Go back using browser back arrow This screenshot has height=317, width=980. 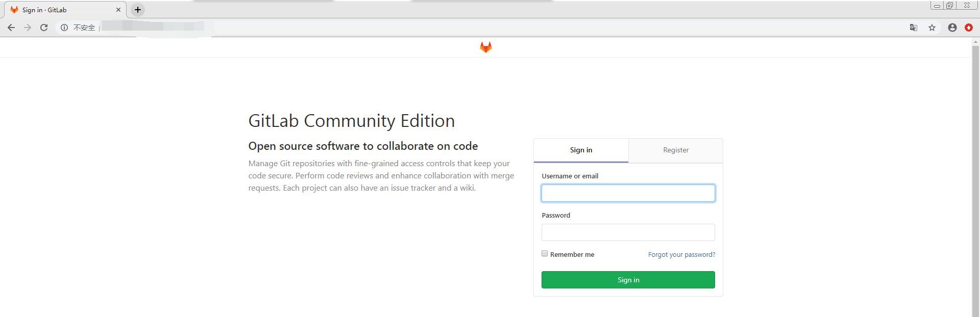(x=11, y=28)
